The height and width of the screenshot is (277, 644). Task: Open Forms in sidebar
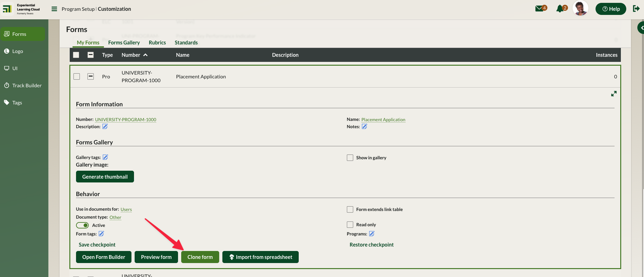pos(22,34)
